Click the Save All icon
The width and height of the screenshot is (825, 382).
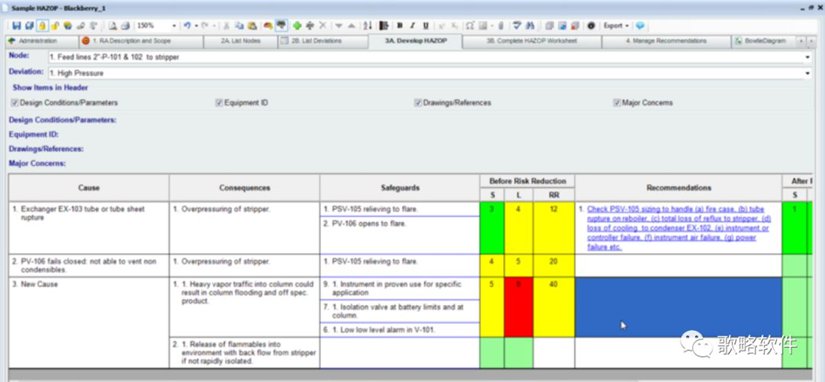[29, 25]
